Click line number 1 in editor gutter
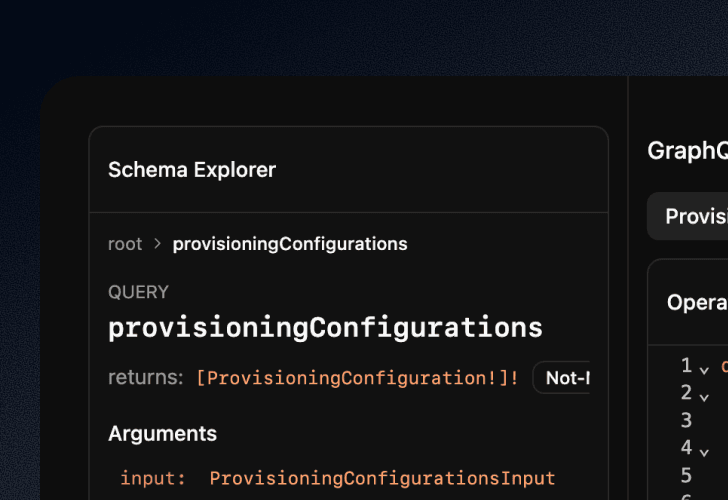The width and height of the screenshot is (728, 500). tap(686, 365)
